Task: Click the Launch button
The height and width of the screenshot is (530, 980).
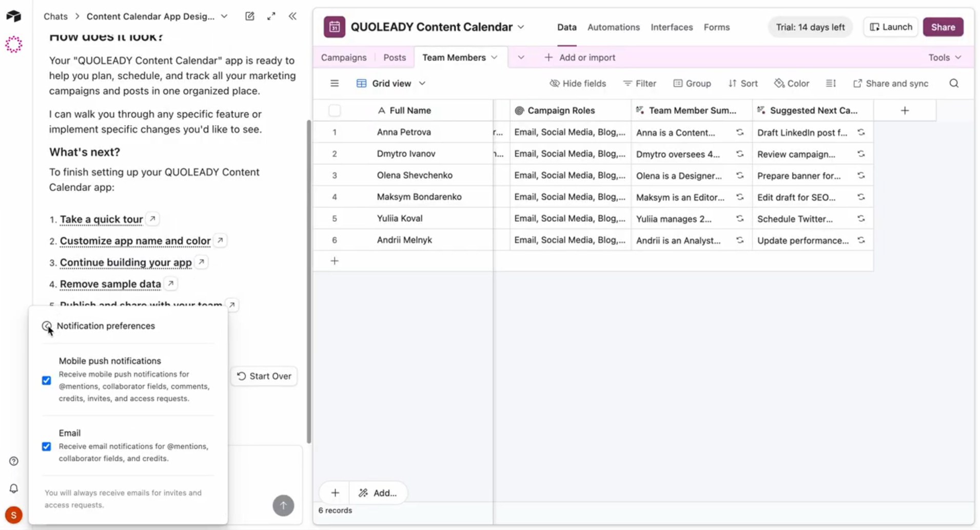Action: pyautogui.click(x=890, y=27)
